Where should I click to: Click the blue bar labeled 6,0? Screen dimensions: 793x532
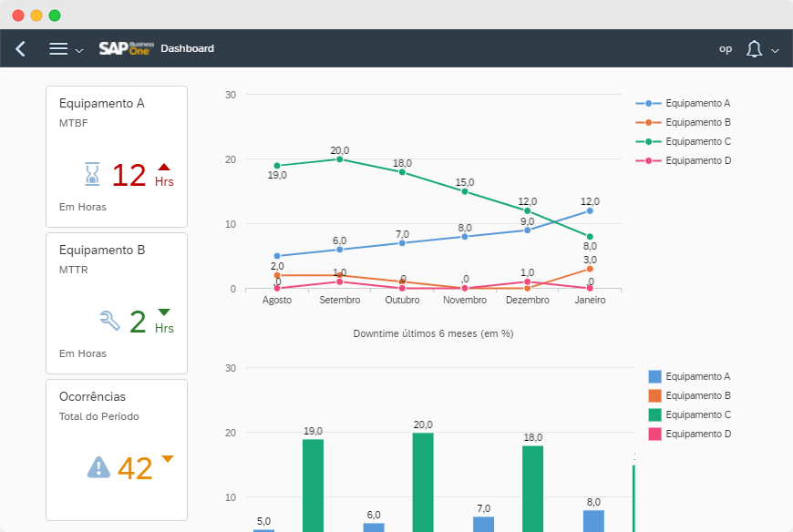coord(374,527)
